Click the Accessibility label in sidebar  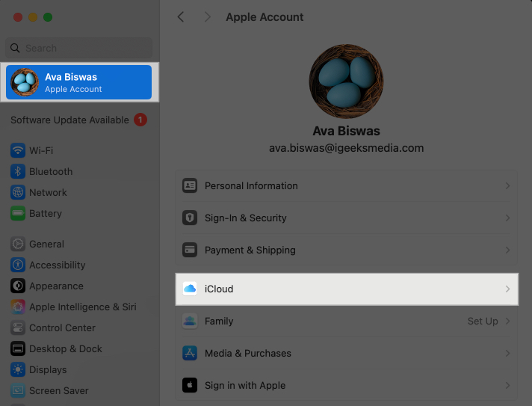58,265
